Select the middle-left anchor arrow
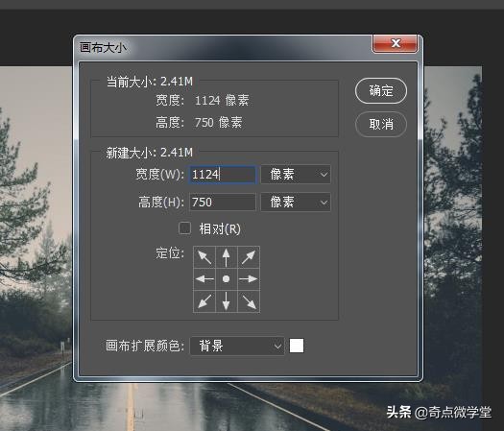The width and height of the screenshot is (504, 431). (x=204, y=279)
